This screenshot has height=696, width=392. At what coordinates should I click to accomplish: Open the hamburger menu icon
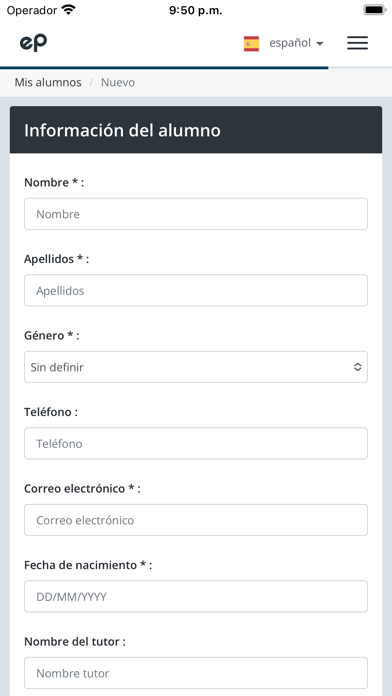(357, 43)
